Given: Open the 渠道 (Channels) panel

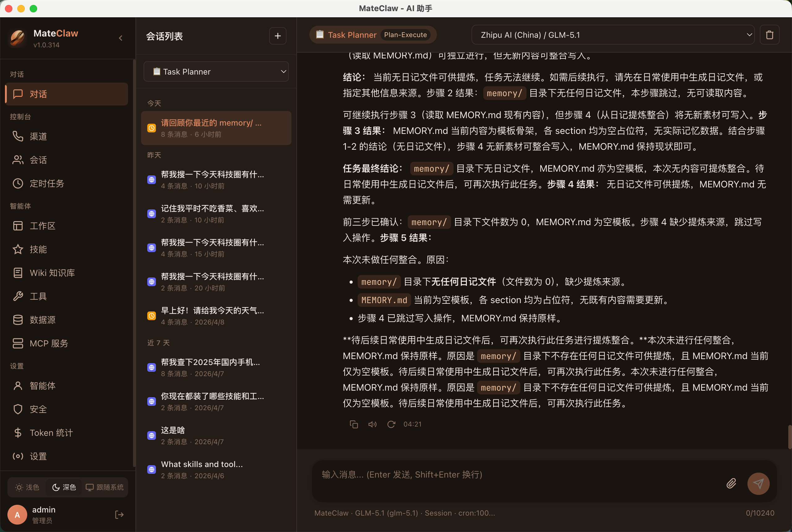Looking at the screenshot, I should [x=38, y=136].
